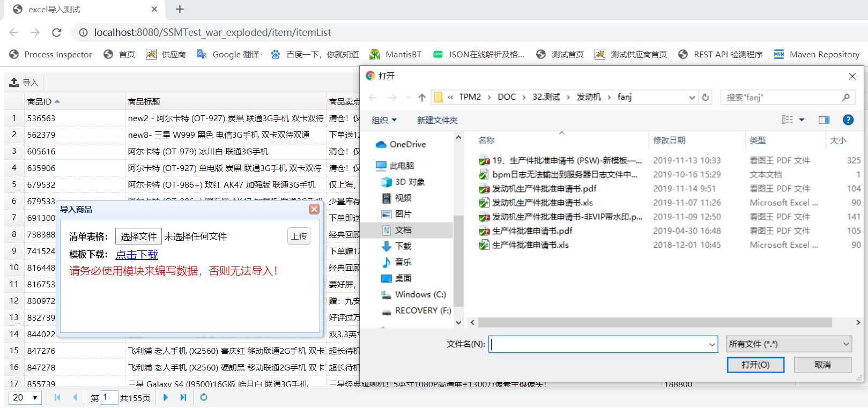Sort files by 修改日期 column
Viewport: 868px width, 408px height.
click(669, 140)
